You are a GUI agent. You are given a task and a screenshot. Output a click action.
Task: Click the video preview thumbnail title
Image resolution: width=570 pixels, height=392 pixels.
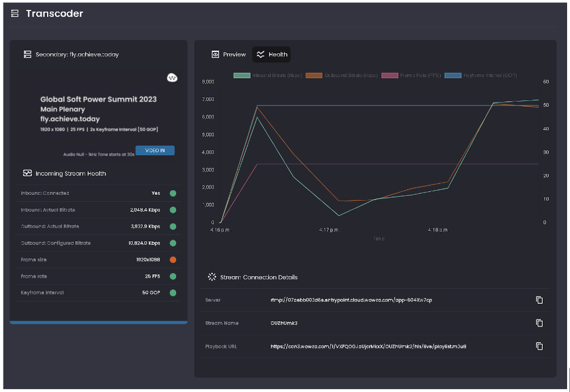click(x=99, y=99)
